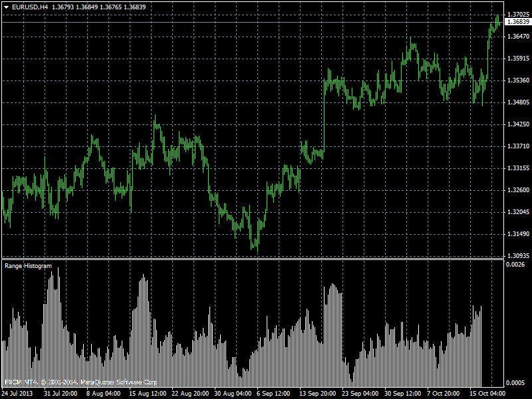The image size is (532, 399).
Task: Click the 15 Oct 04:00 time label
Action: tap(487, 394)
